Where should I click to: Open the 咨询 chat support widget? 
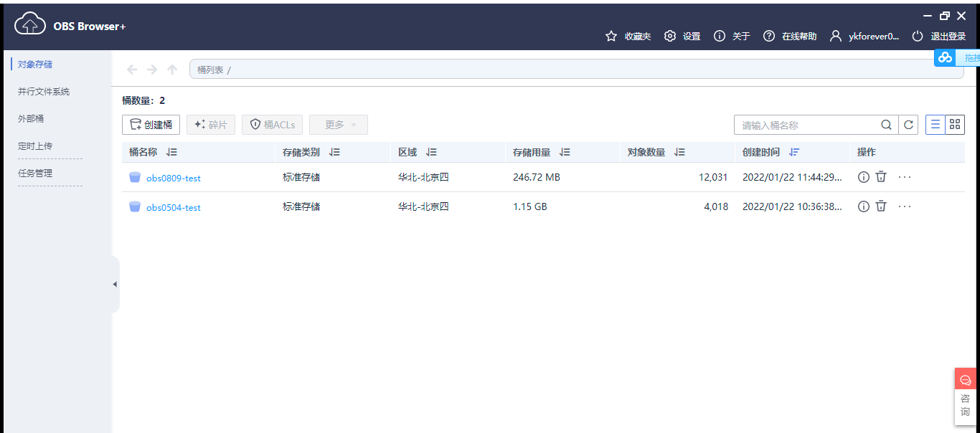tap(965, 396)
